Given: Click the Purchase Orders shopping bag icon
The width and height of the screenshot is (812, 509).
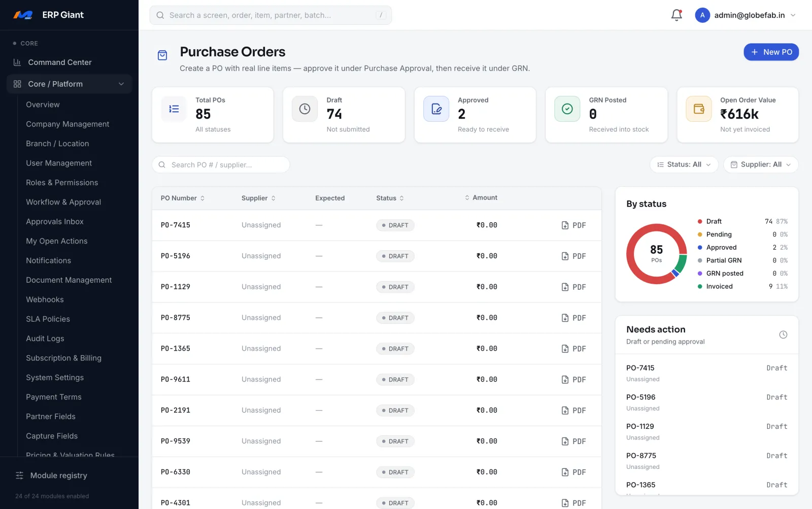Looking at the screenshot, I should pyautogui.click(x=162, y=55).
